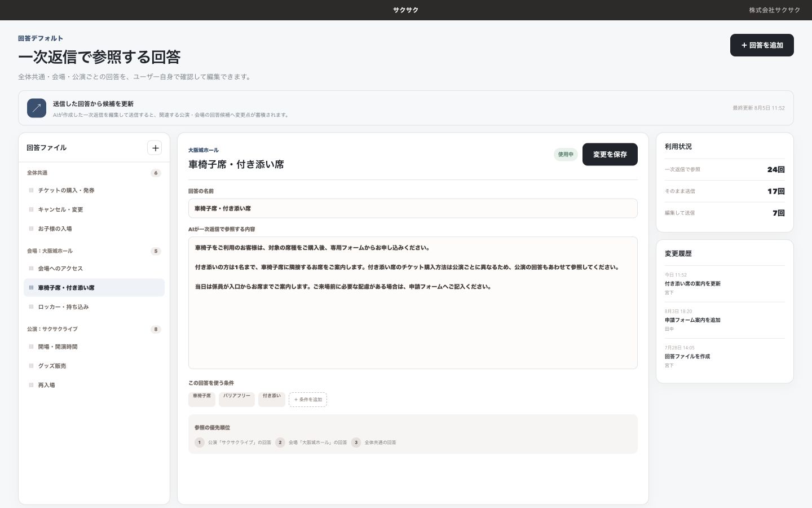Open the チケットの購入・発券 answer file
The width and height of the screenshot is (812, 508).
(94, 190)
